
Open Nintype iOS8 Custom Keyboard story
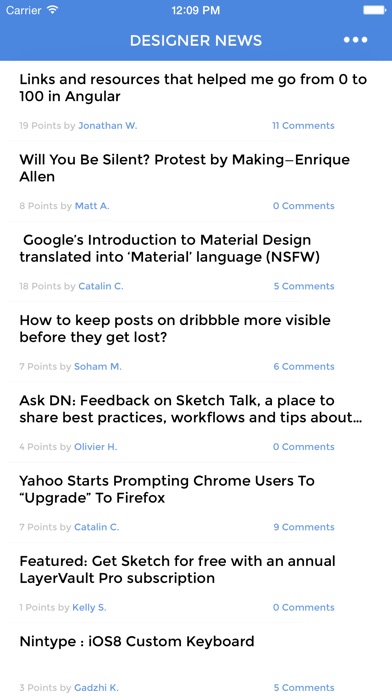tap(137, 642)
